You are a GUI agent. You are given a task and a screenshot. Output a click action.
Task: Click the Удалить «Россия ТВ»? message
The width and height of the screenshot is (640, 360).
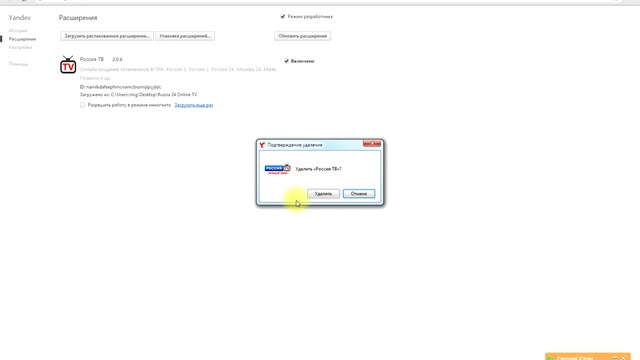coord(318,169)
